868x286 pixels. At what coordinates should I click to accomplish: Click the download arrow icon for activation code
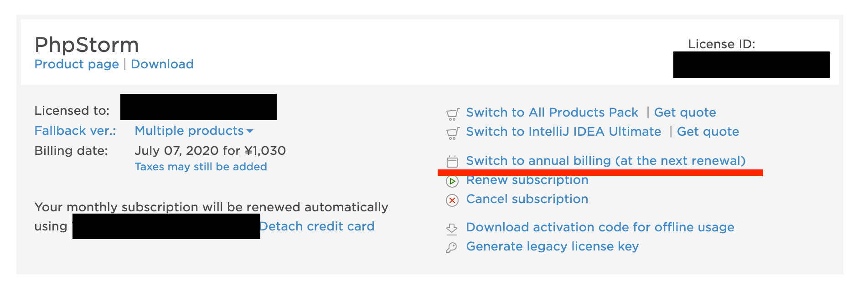(451, 228)
